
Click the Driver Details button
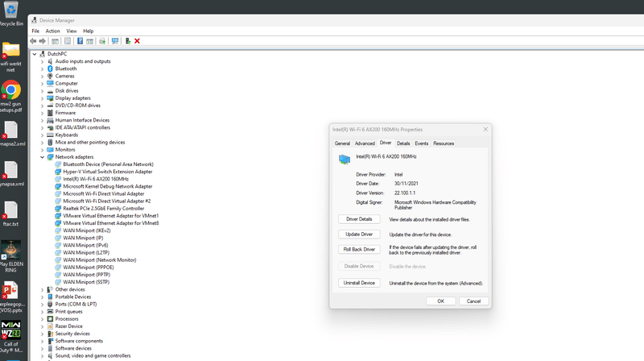click(x=359, y=219)
